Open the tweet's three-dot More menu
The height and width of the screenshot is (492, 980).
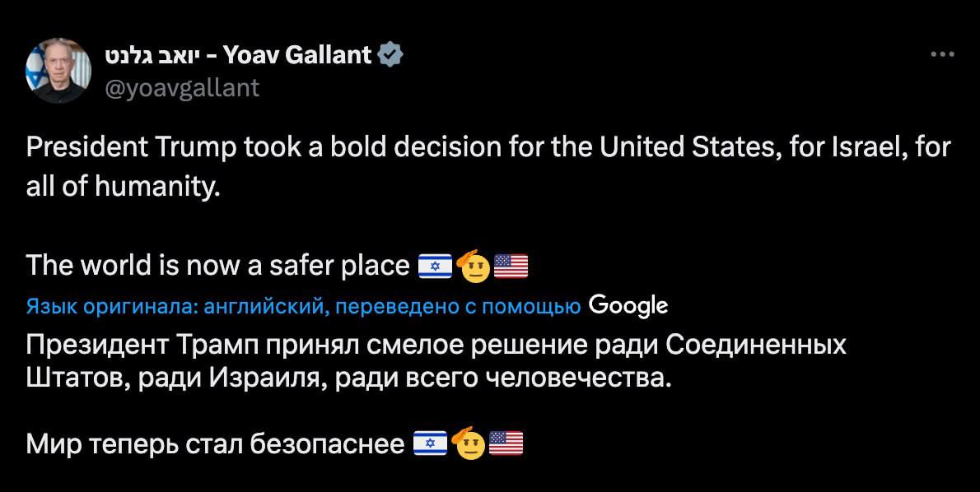tap(941, 55)
